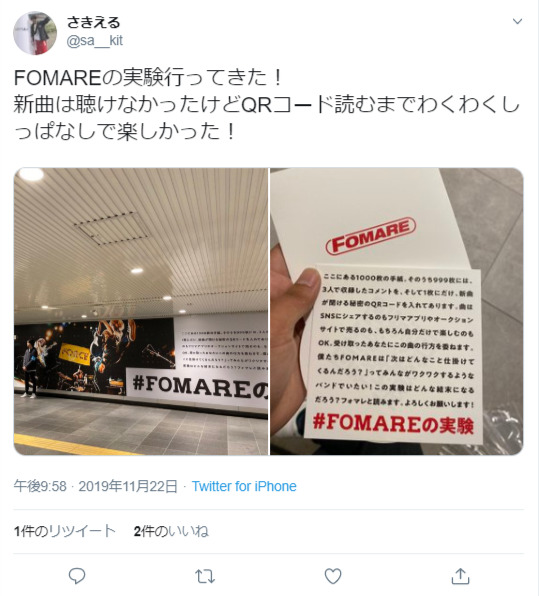Open さきえる's profile avatar
Screen dimensions: 539x596
click(35, 33)
